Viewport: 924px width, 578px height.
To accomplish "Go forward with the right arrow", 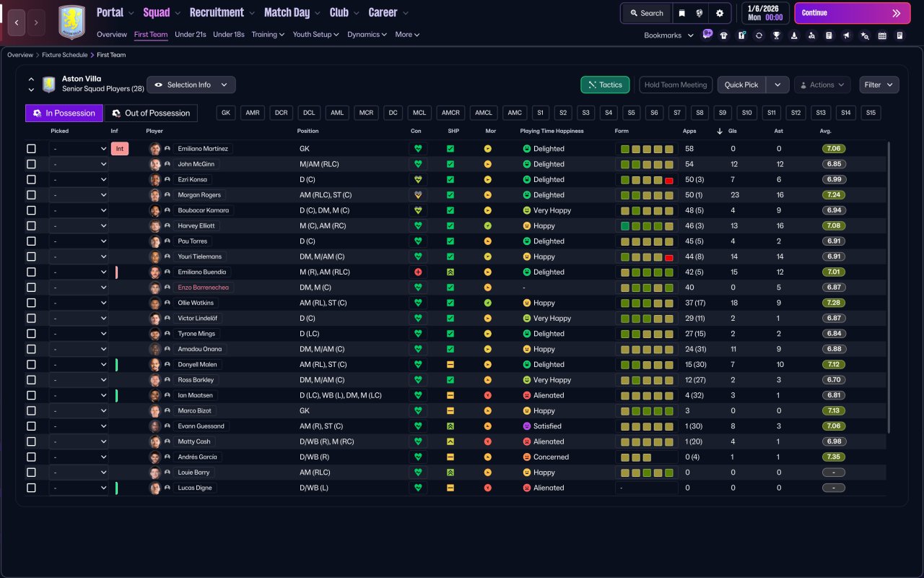I will click(36, 22).
